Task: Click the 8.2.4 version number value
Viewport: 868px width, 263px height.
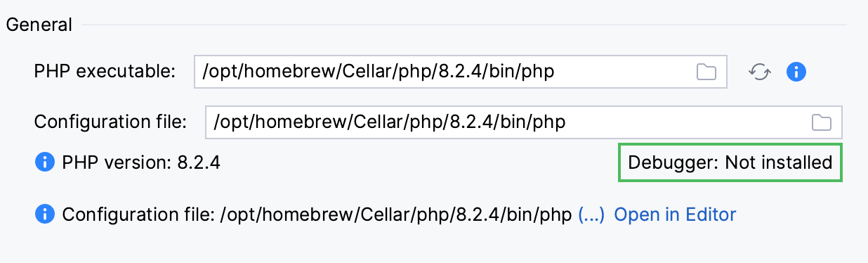Action: (x=199, y=163)
